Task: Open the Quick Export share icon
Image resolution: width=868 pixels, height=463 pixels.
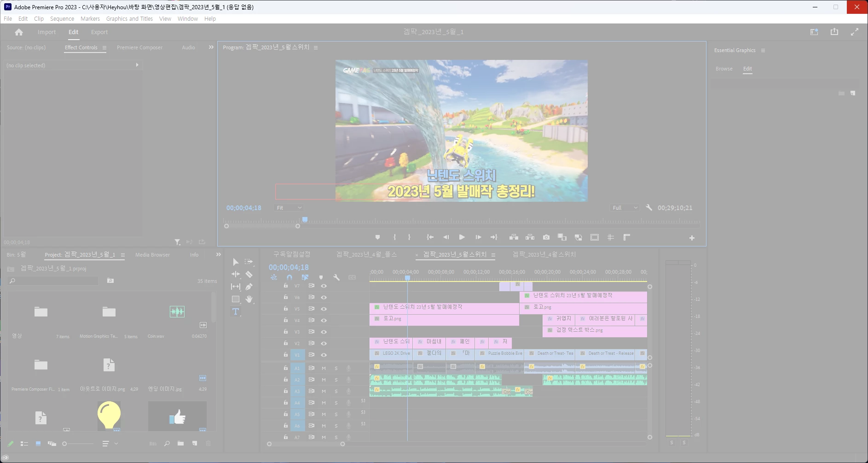Action: [x=834, y=32]
